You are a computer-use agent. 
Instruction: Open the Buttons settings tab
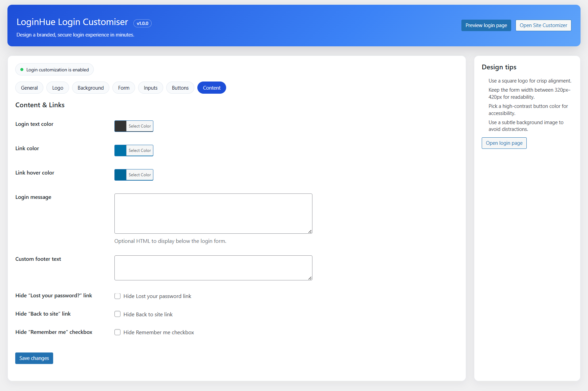coord(180,88)
